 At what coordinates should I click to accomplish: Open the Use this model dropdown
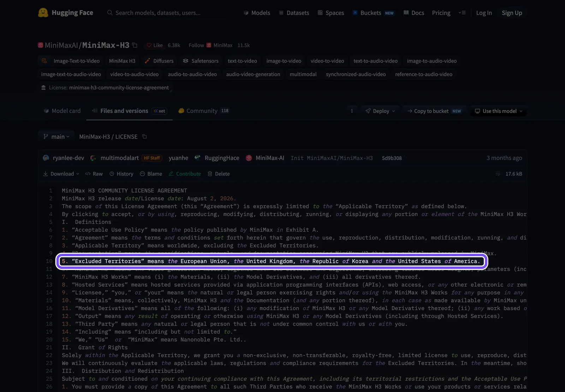498,111
